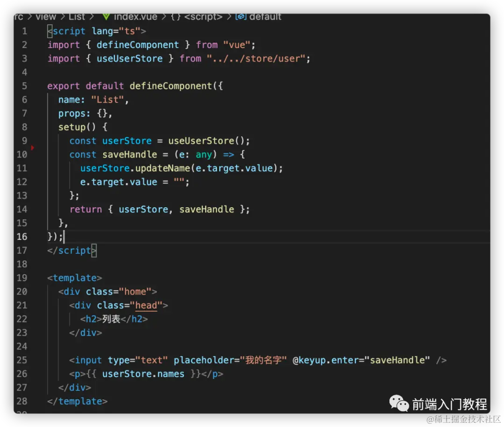
Task: Place the cursor on useUserStore() call, line 9
Action: coord(208,141)
